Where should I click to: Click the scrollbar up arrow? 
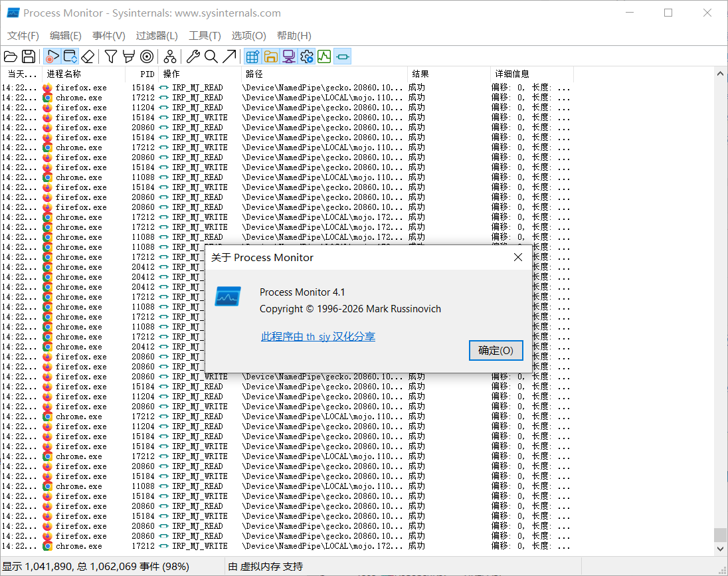click(720, 73)
